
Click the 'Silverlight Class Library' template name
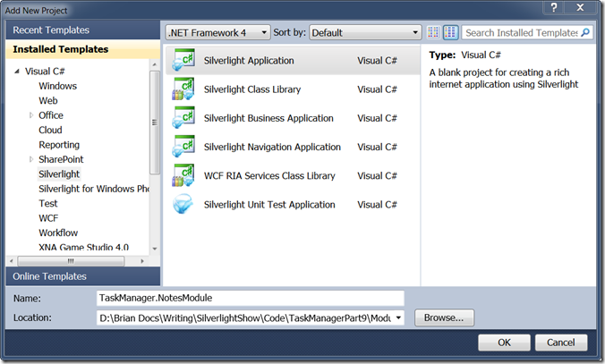pos(252,89)
